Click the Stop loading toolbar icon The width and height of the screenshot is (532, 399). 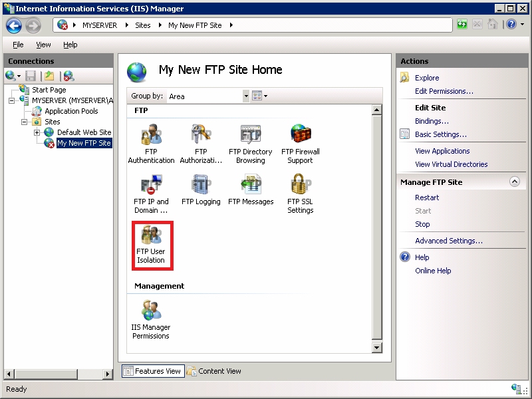tap(477, 24)
